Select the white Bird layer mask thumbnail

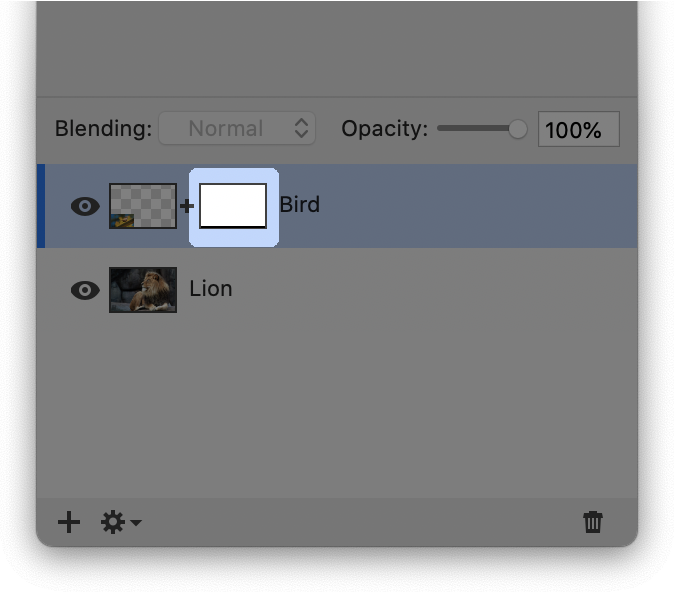coord(233,206)
